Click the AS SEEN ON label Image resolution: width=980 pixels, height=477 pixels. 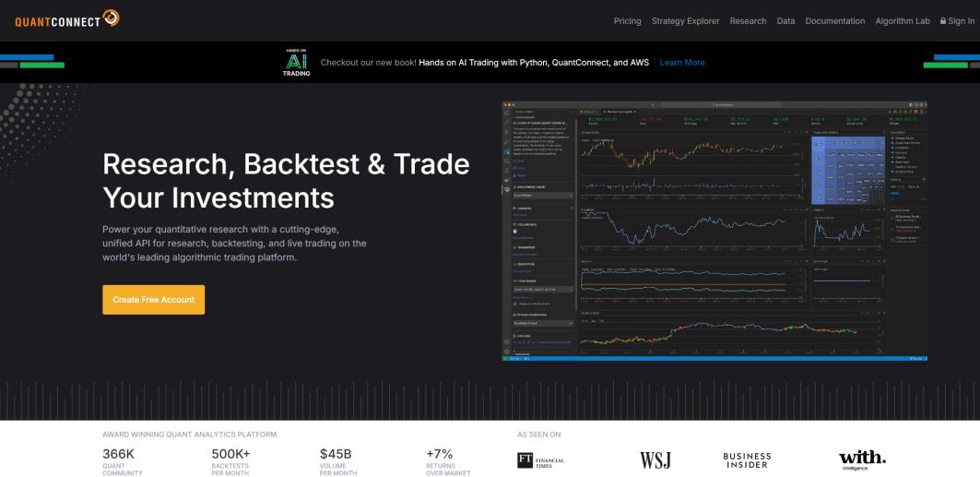click(539, 434)
